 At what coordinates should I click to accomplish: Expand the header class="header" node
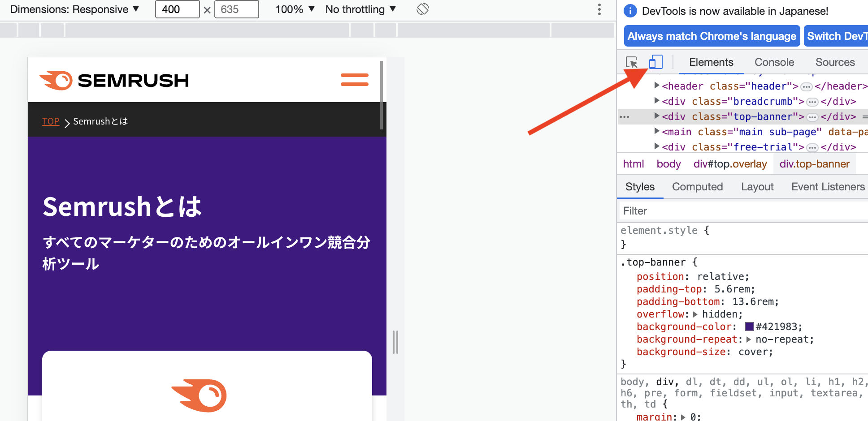(x=657, y=86)
